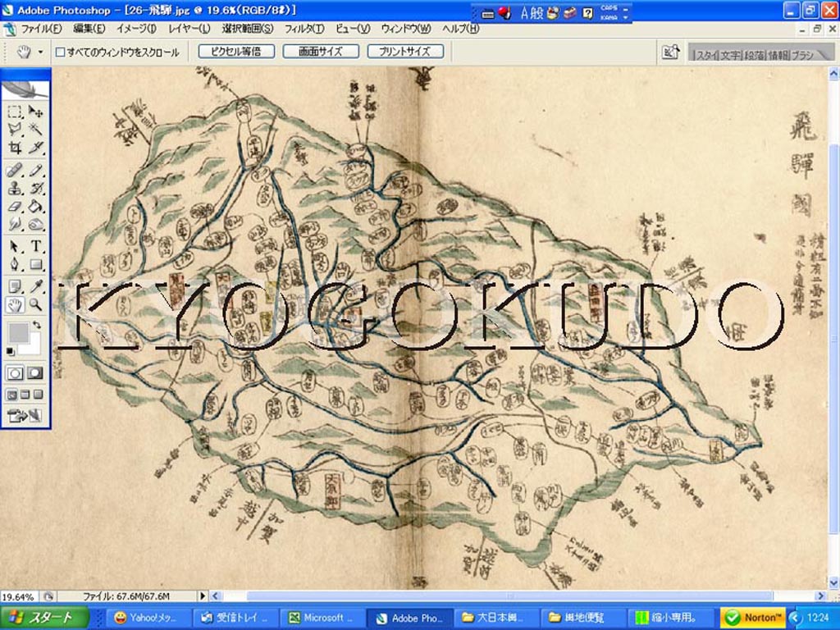The image size is (840, 630).
Task: Open the フィルタ menu
Action: [304, 29]
